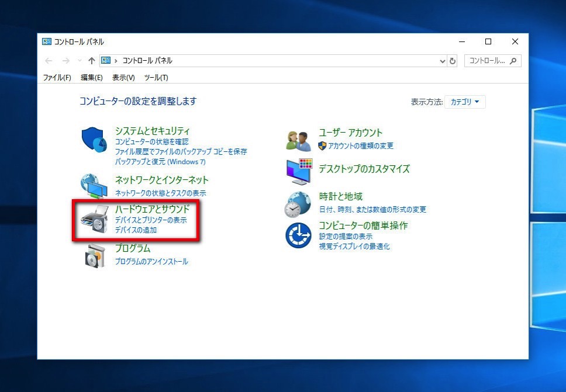Click the up arrow navigation button
Viewport: 566px width, 392px height.
click(x=91, y=61)
